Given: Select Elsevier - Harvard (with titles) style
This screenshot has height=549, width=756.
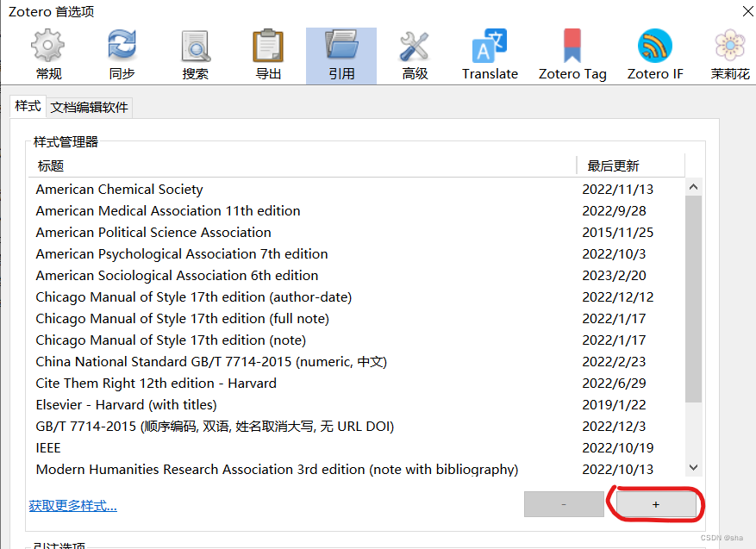Looking at the screenshot, I should [357, 404].
